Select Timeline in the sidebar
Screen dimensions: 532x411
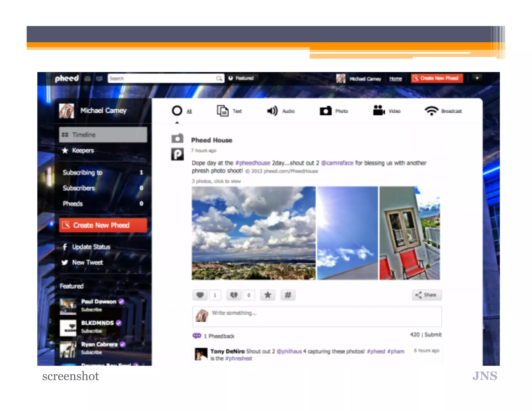(x=103, y=135)
